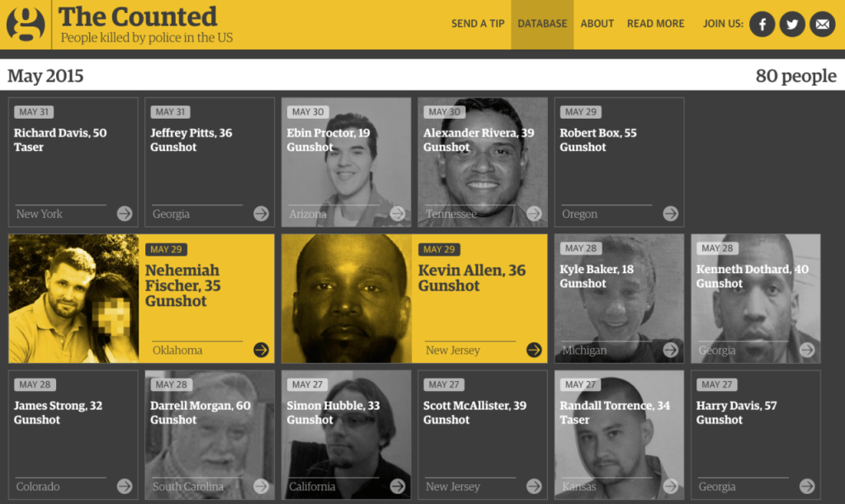845x504 pixels.
Task: Open the Read More link
Action: pyautogui.click(x=655, y=24)
